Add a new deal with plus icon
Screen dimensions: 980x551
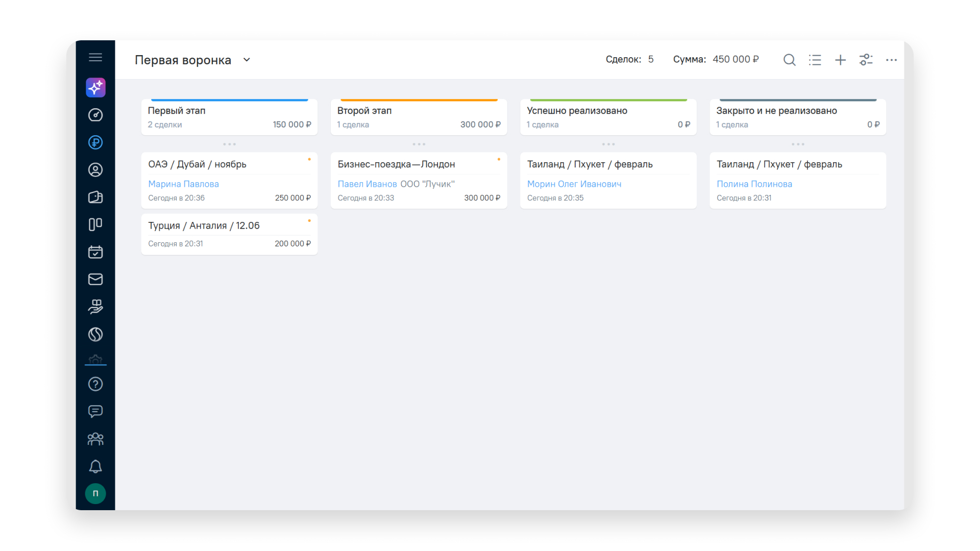click(x=840, y=60)
